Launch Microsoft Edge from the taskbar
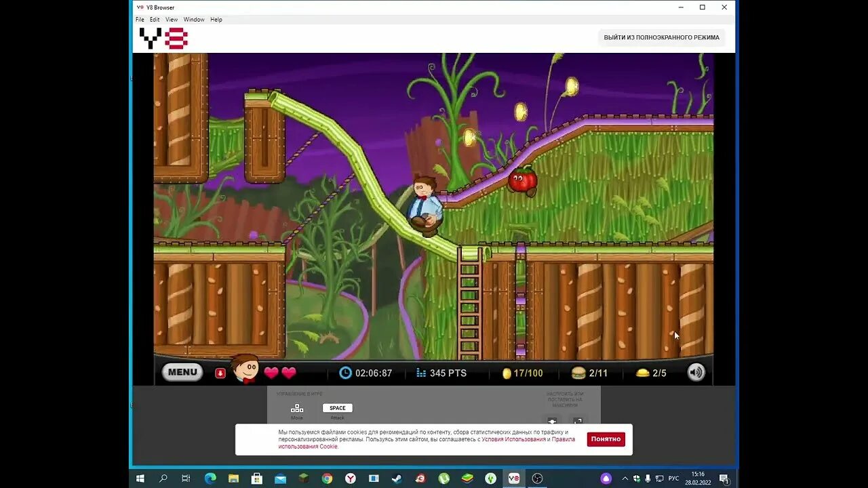Image resolution: width=868 pixels, height=488 pixels. tap(210, 479)
